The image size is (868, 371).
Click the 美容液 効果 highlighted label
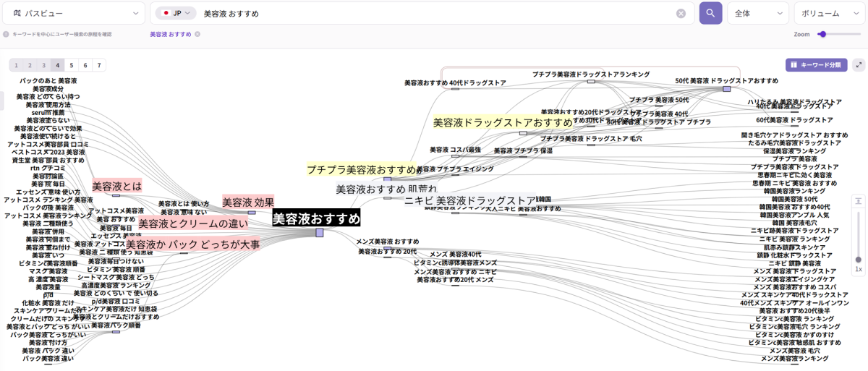pyautogui.click(x=248, y=202)
